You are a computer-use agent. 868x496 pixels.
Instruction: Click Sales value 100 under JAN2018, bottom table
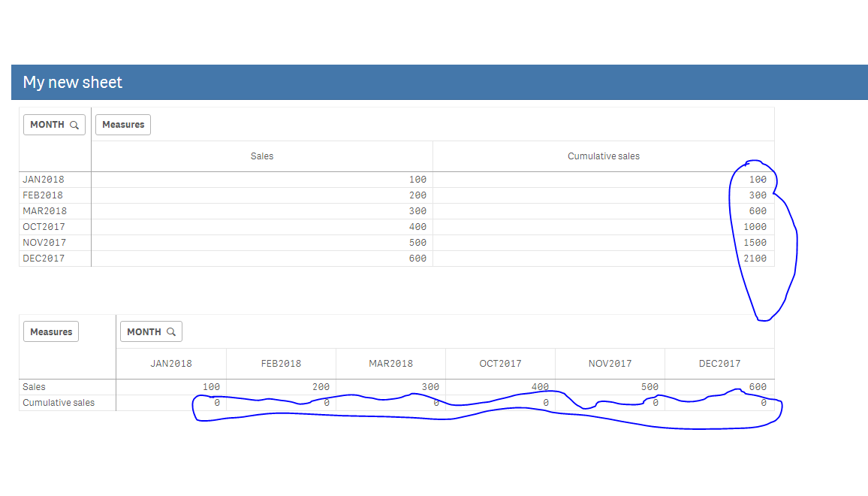[212, 387]
